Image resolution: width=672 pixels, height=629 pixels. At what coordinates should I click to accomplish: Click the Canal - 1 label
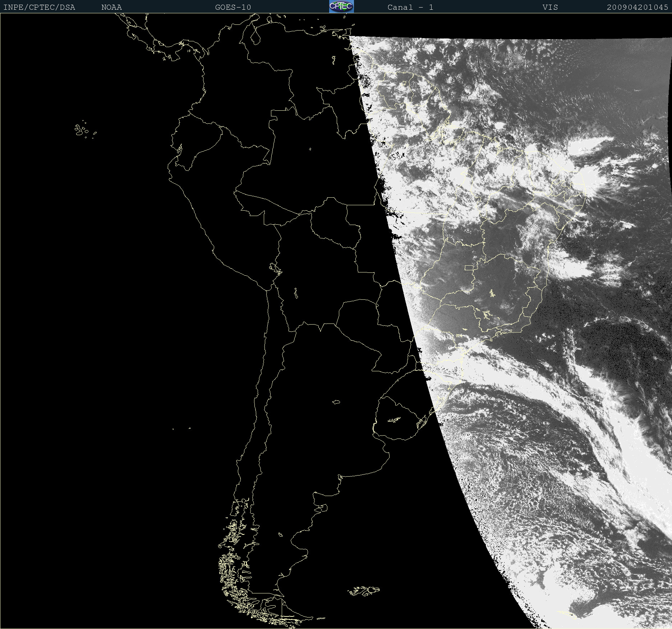pos(410,7)
